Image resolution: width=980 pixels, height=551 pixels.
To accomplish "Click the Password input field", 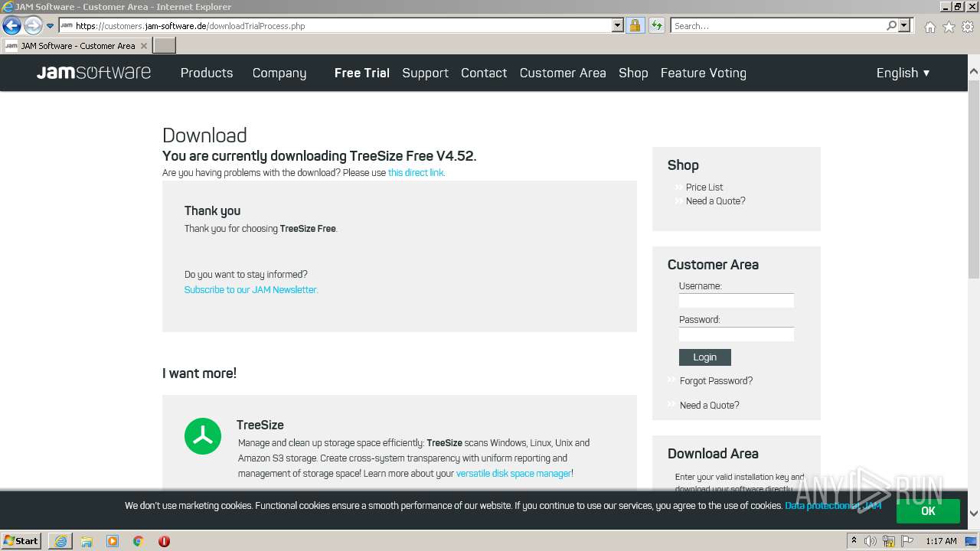I will click(737, 334).
